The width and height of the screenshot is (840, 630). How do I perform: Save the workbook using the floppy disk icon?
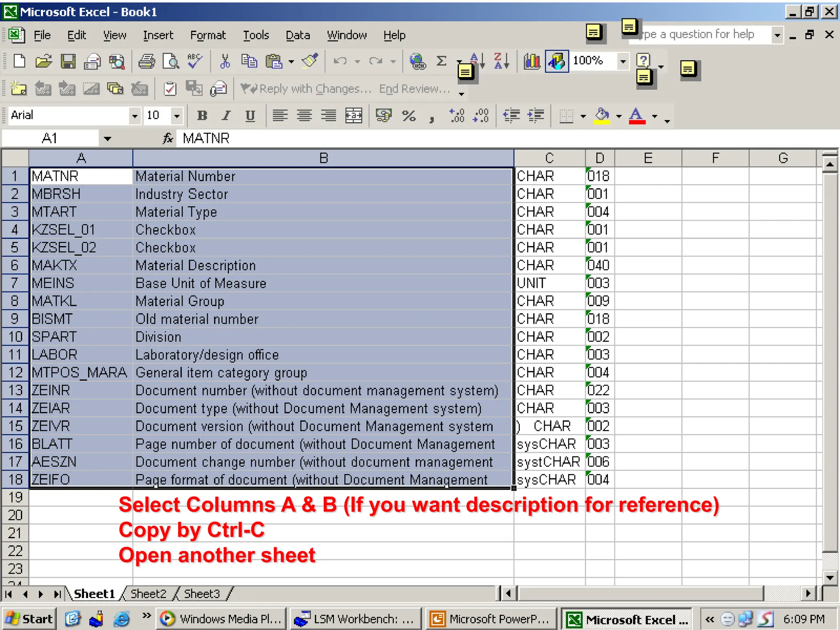pyautogui.click(x=68, y=62)
